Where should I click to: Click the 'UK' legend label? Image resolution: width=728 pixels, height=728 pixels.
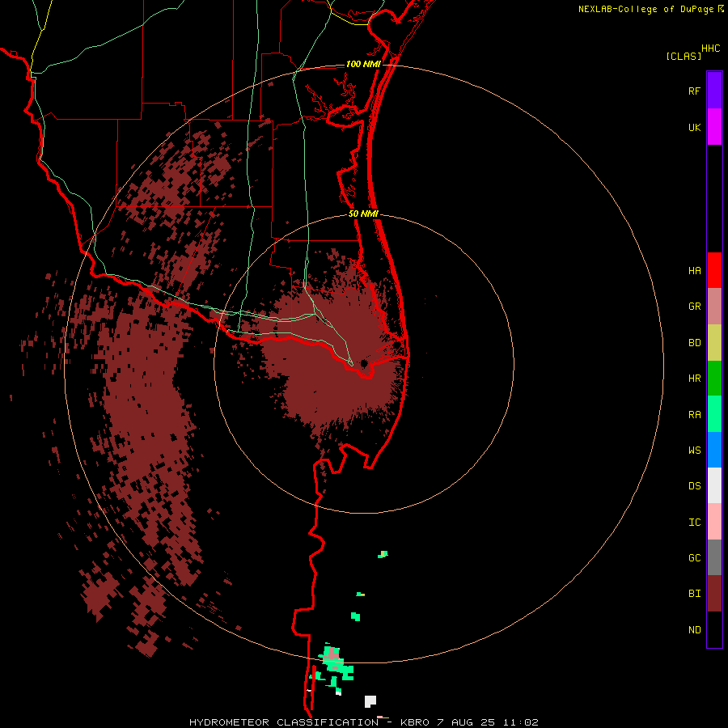pyautogui.click(x=694, y=128)
